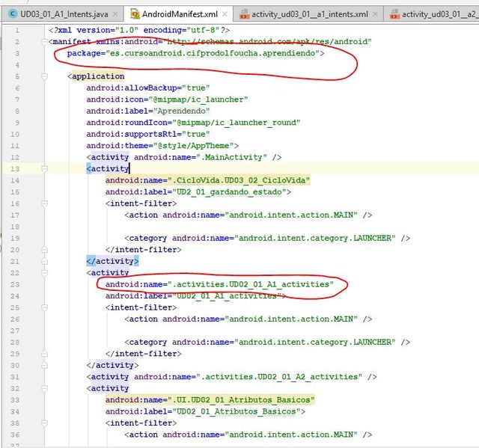Collapse the activity fold marker on line 13
479x448 pixels.
[x=44, y=169]
